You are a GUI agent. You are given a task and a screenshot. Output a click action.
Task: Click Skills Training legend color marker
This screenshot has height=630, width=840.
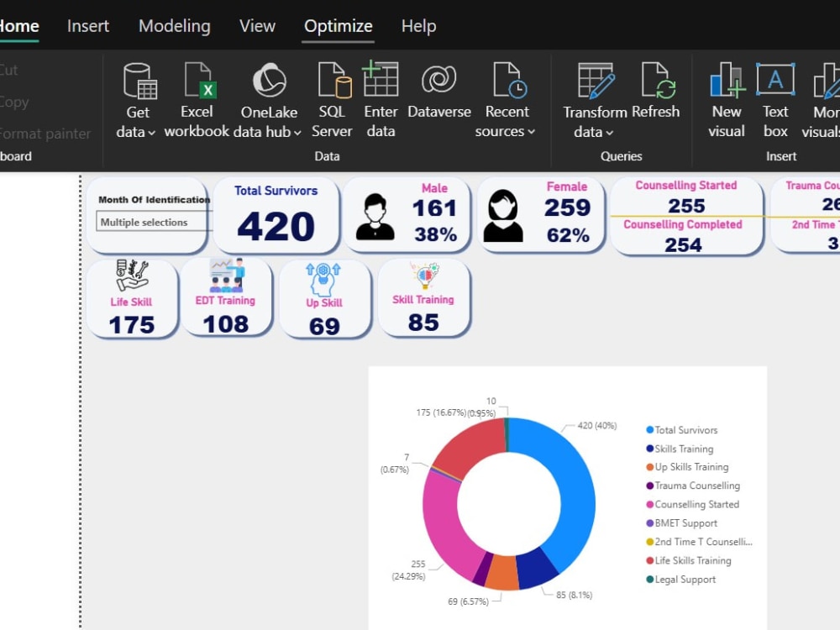(650, 449)
